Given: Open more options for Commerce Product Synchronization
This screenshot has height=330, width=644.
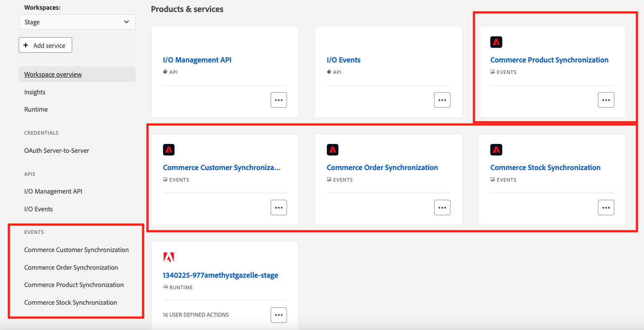Looking at the screenshot, I should coord(606,100).
